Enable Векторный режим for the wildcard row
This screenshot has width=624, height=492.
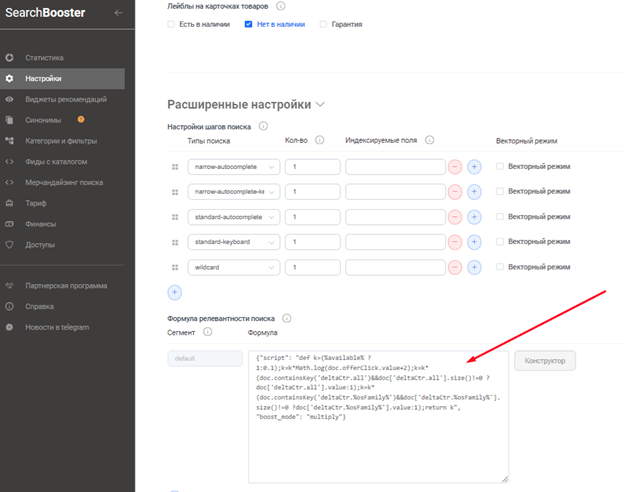(500, 267)
